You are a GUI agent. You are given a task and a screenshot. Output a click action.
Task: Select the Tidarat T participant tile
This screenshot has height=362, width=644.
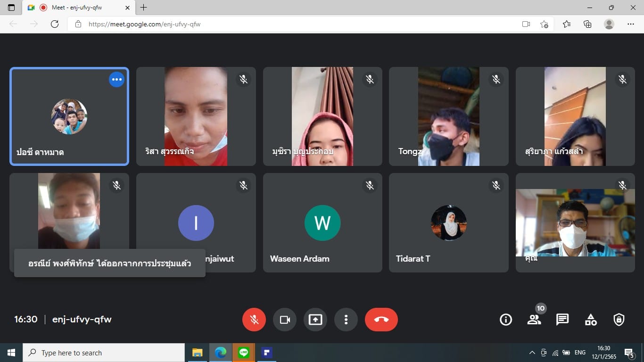(x=448, y=222)
